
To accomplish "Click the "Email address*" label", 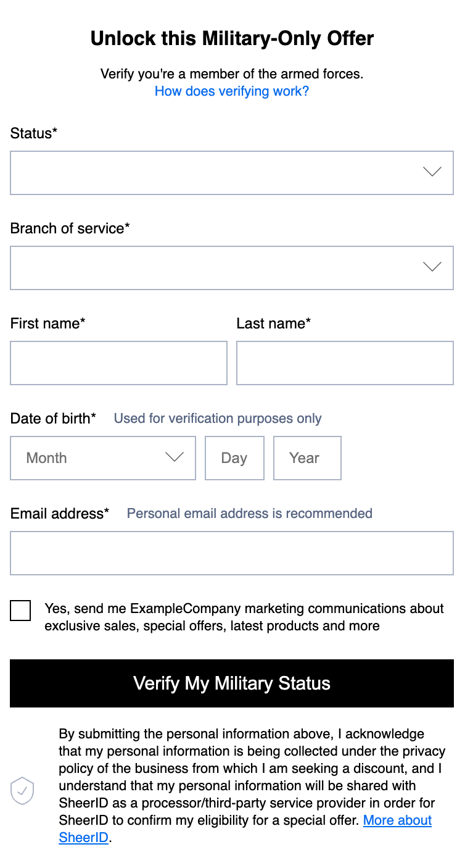I will 60,514.
